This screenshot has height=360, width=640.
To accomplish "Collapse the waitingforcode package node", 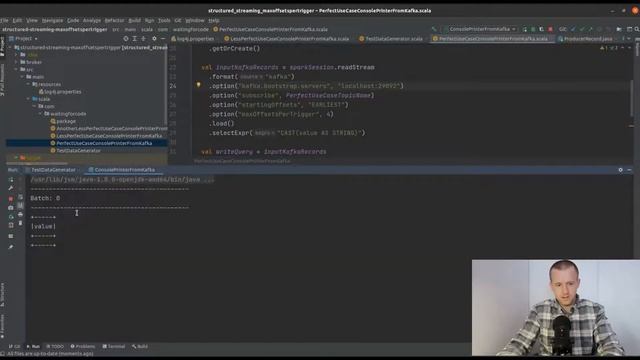I will click(x=40, y=113).
